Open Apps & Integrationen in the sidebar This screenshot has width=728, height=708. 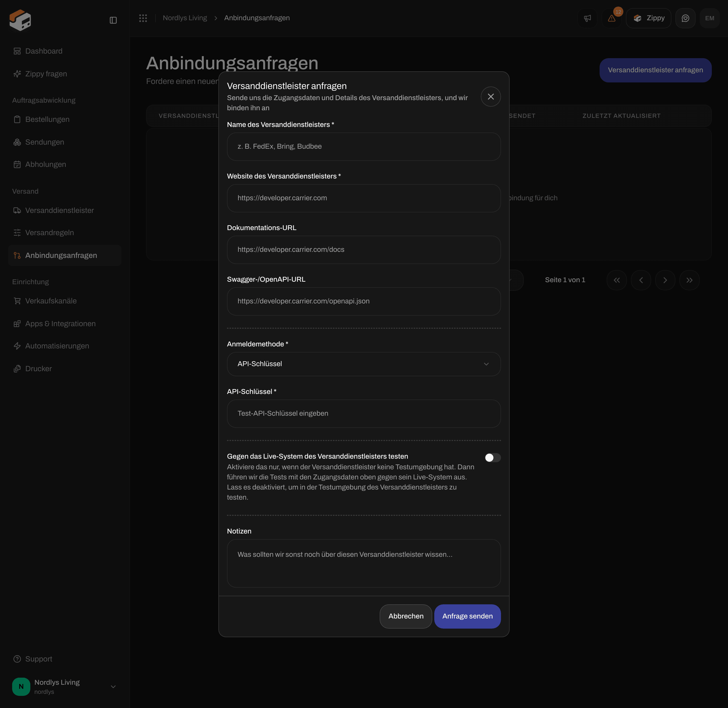click(x=65, y=323)
